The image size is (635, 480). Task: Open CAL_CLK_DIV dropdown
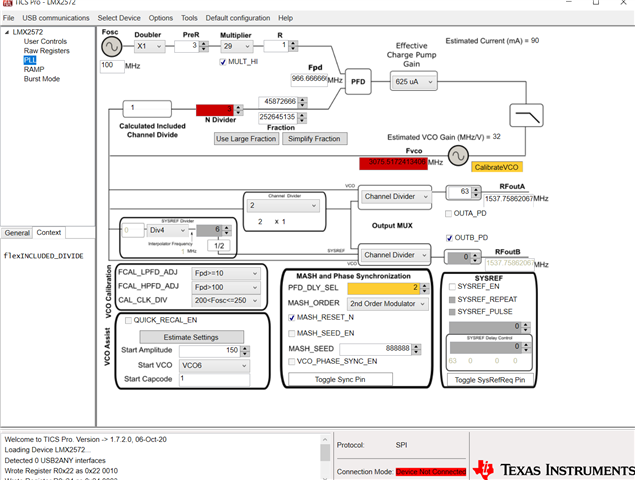point(226,301)
